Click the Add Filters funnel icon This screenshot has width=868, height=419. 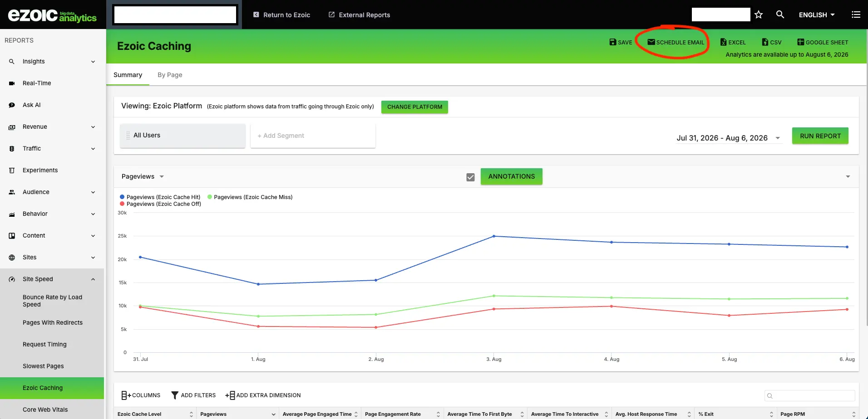tap(175, 395)
